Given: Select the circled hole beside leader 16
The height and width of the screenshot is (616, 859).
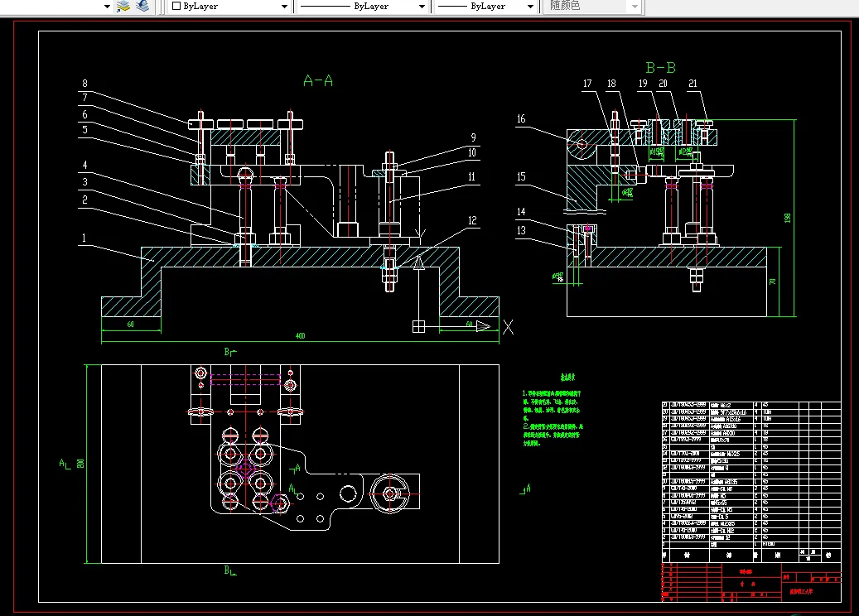Looking at the screenshot, I should (582, 144).
